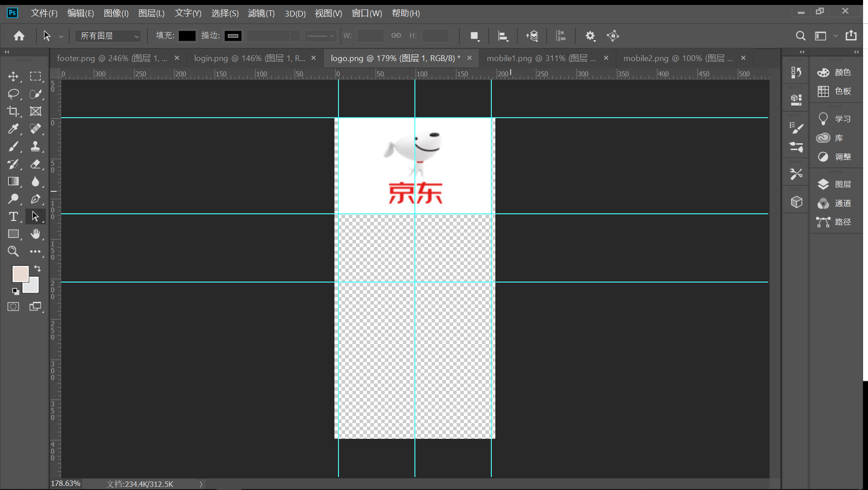The image size is (868, 490).
Task: Open the 滤镜(T) menu
Action: (x=261, y=13)
